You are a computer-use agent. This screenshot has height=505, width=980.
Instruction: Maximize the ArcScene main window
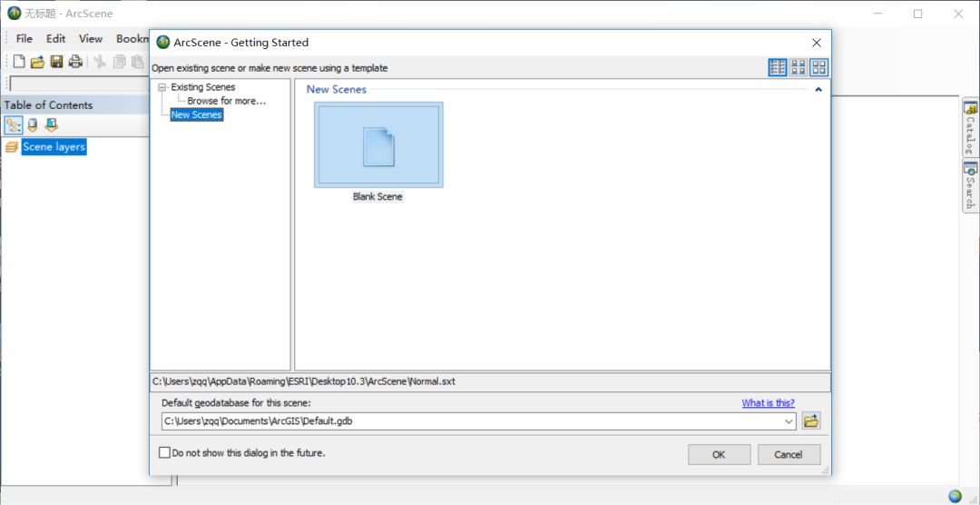pos(917,14)
